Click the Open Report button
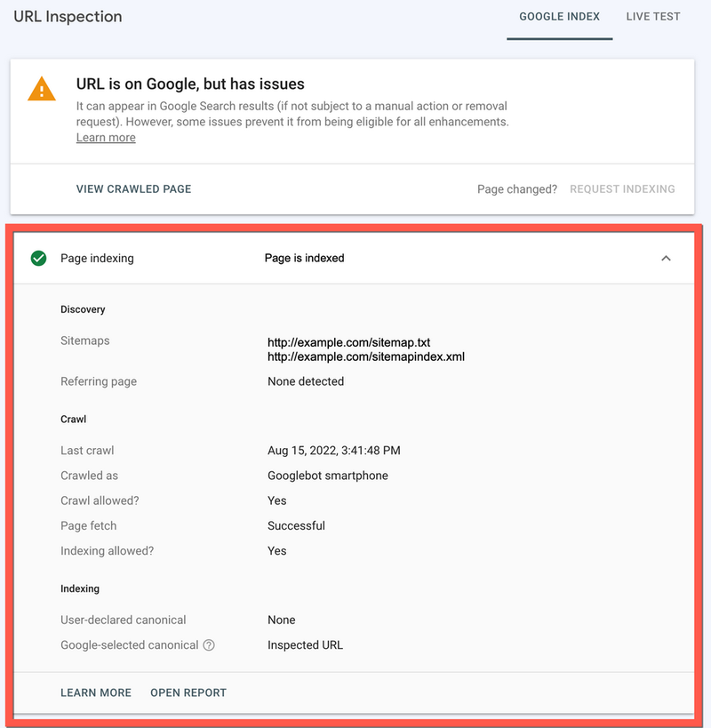Image resolution: width=711 pixels, height=728 pixels. 188,692
